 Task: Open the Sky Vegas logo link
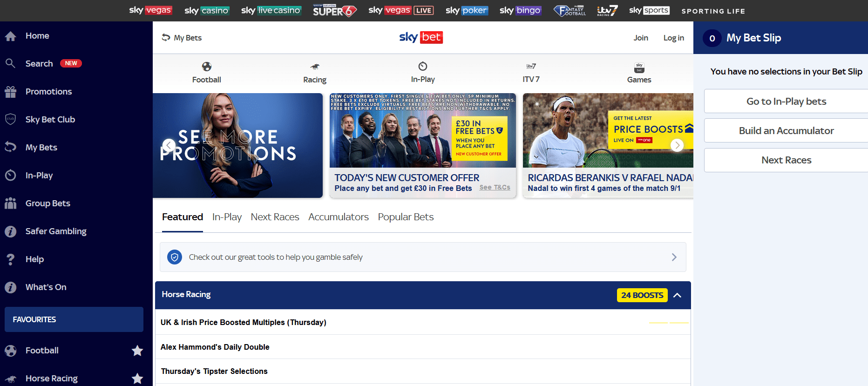coord(150,10)
